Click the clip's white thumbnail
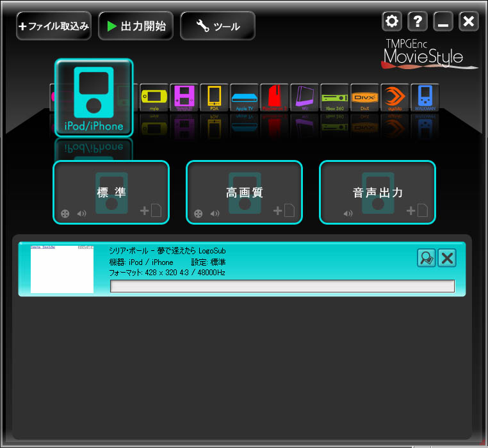This screenshot has width=488, height=448. [x=62, y=269]
